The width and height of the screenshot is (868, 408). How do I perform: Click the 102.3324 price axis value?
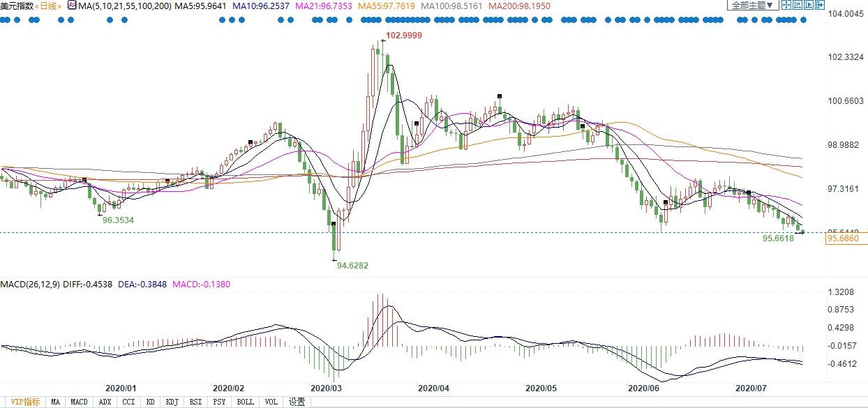coord(846,57)
